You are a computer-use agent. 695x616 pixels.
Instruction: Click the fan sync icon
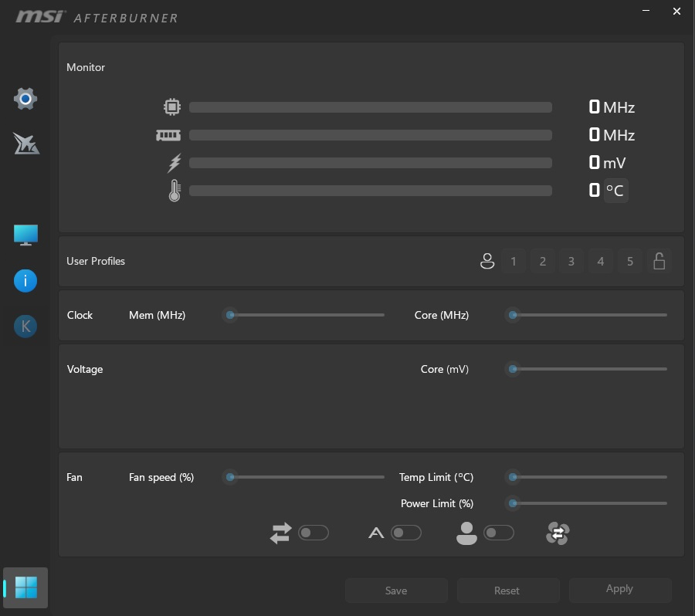point(557,533)
